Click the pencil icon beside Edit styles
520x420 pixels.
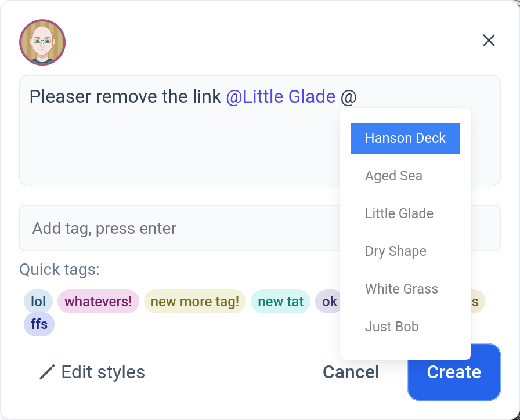pos(47,372)
